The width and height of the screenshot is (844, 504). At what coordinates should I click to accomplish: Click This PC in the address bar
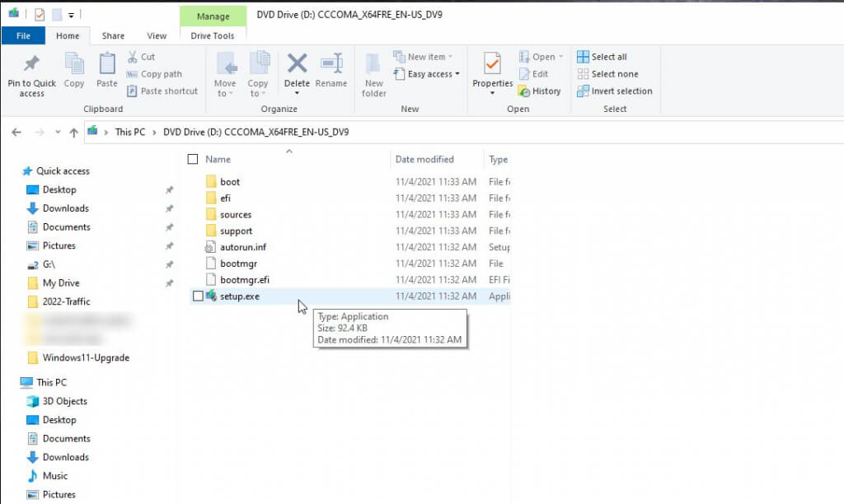coord(130,132)
